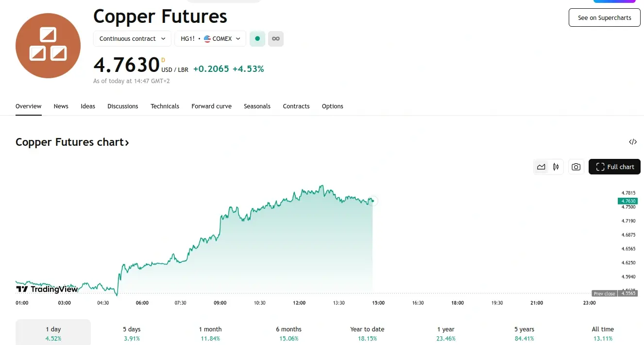Select the All time range
Viewport: 644px width, 345px height.
click(x=603, y=333)
